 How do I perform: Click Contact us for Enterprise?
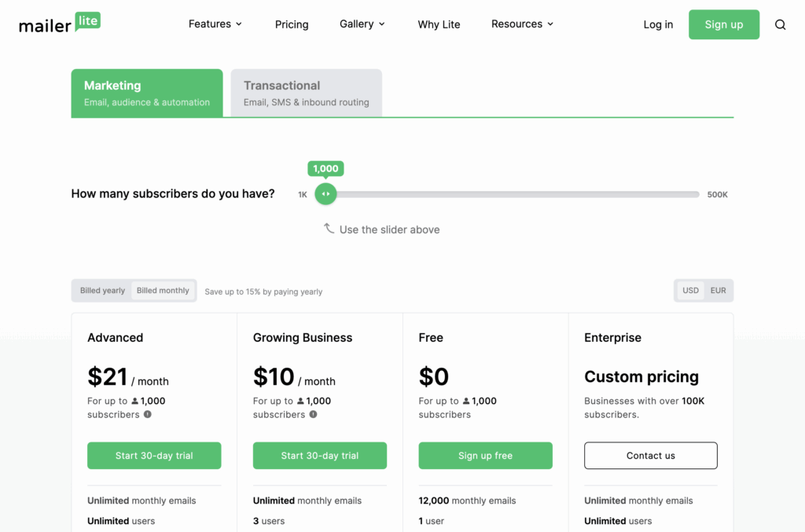pos(650,456)
